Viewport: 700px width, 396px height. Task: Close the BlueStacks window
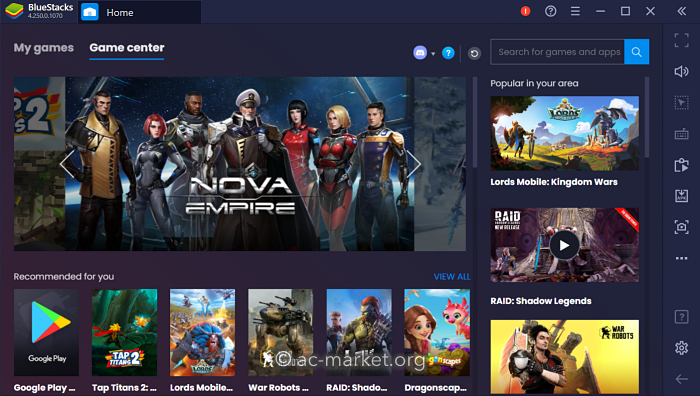tap(650, 11)
